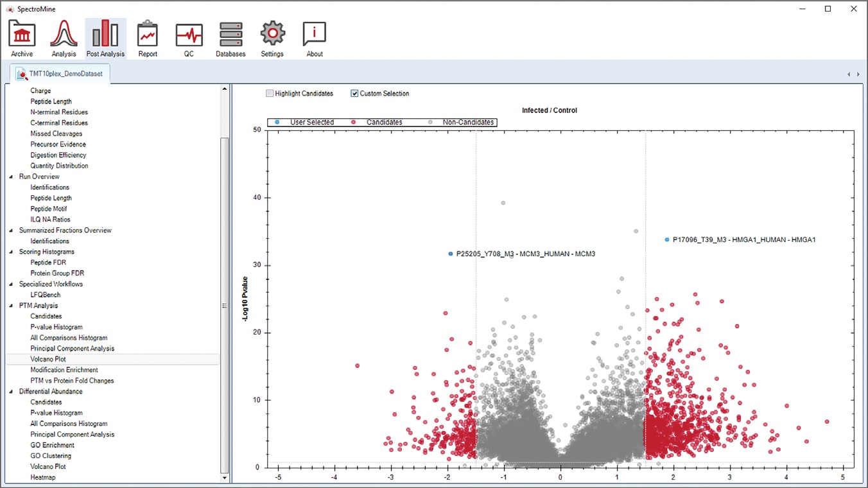Select the P17096_T39_M3 HMGA1 data point
Image resolution: width=868 pixels, height=488 pixels.
[x=667, y=240]
